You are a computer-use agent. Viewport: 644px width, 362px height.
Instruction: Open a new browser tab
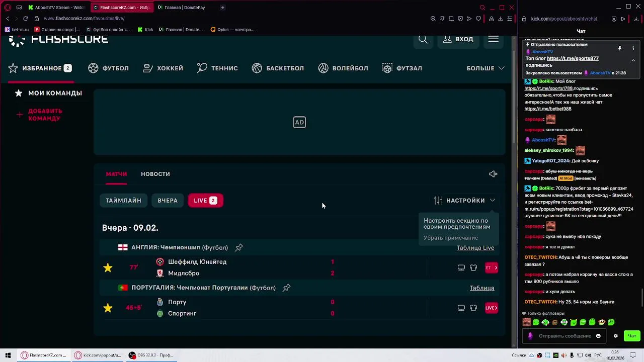click(x=222, y=8)
